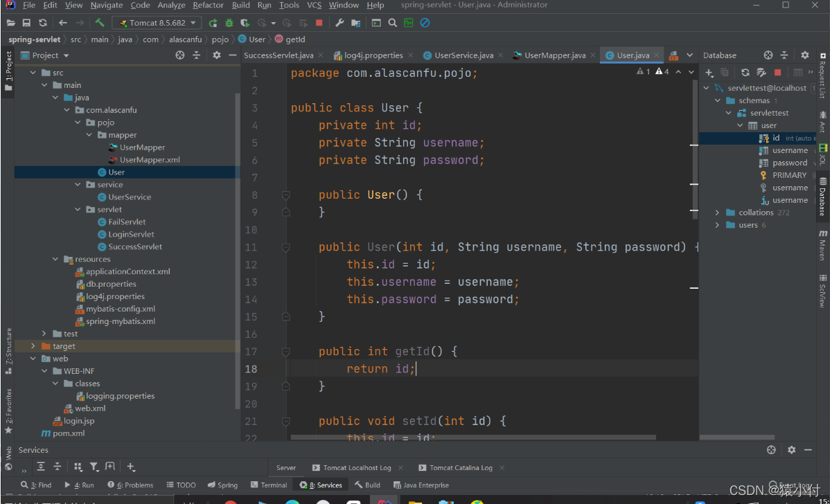Add service with plus icon in Services
Image resolution: width=832 pixels, height=504 pixels.
pyautogui.click(x=131, y=467)
